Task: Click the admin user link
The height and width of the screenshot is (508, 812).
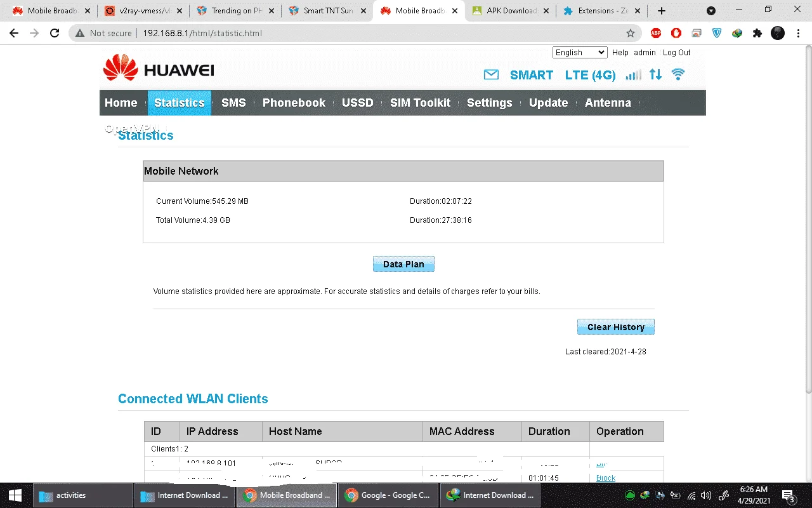Action: tap(645, 53)
